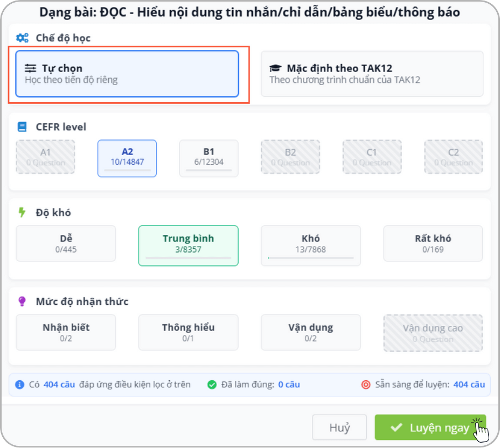501x448 pixels.
Task: Click the green checkmark icon before Đã làm đúng
Action: pos(213,384)
